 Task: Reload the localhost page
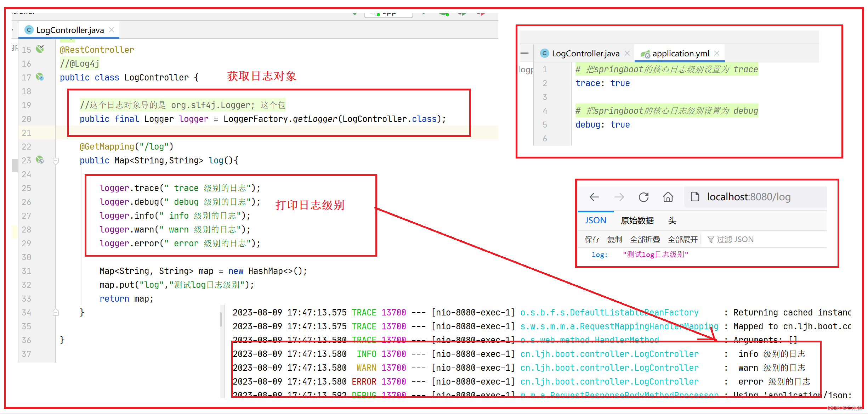[x=643, y=197]
